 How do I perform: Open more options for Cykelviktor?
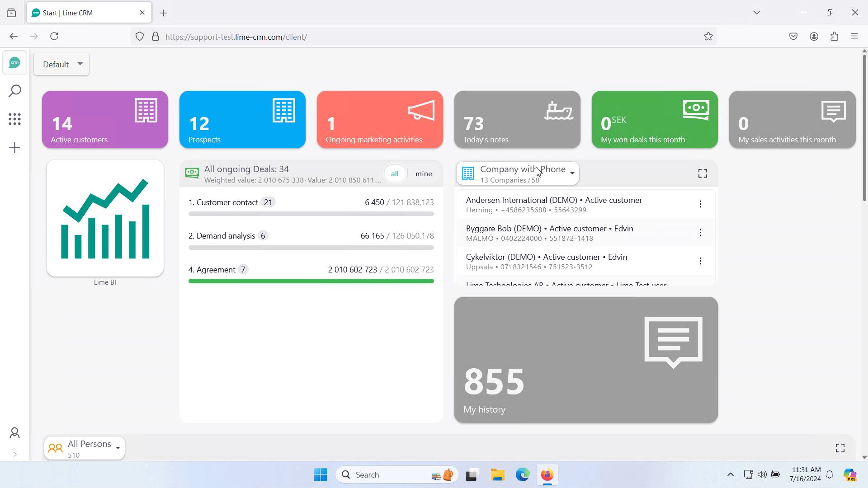(700, 261)
